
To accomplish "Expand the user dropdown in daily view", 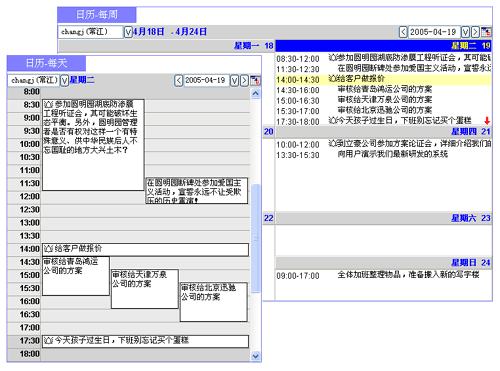I will point(64,80).
